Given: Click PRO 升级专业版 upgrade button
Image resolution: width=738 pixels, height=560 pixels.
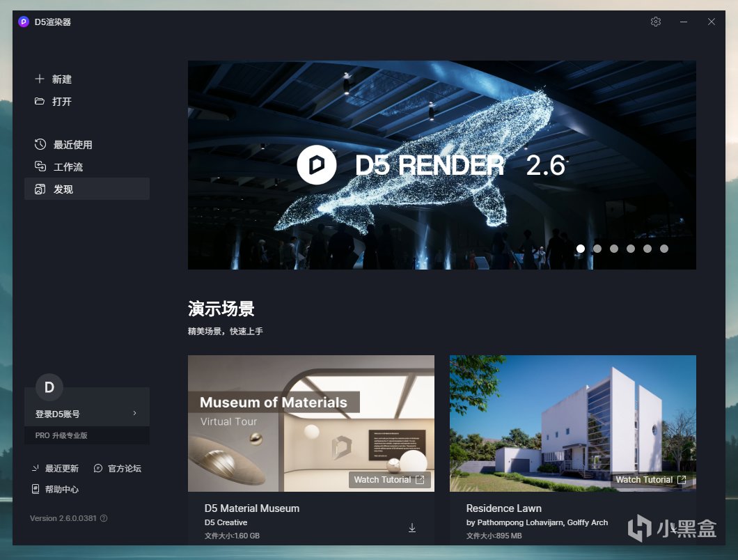Looking at the screenshot, I should (86, 435).
